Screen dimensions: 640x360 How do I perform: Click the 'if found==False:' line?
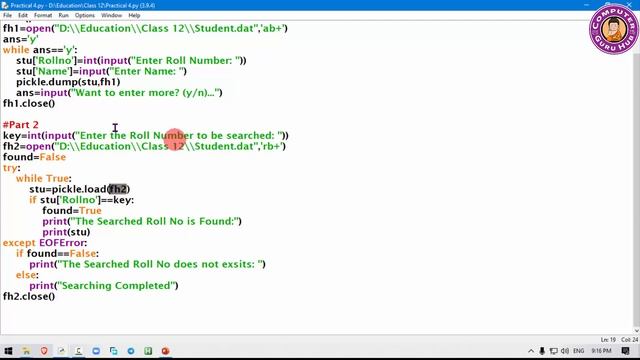[57, 253]
